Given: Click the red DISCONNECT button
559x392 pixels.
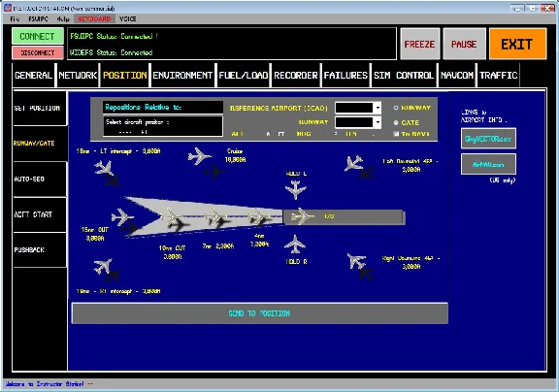Looking at the screenshot, I should point(38,52).
